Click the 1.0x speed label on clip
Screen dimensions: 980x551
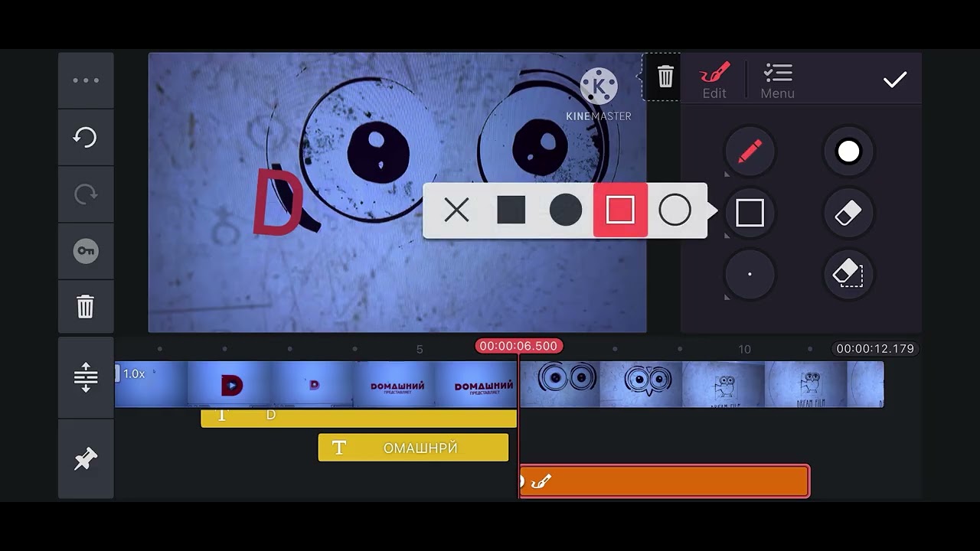point(134,374)
